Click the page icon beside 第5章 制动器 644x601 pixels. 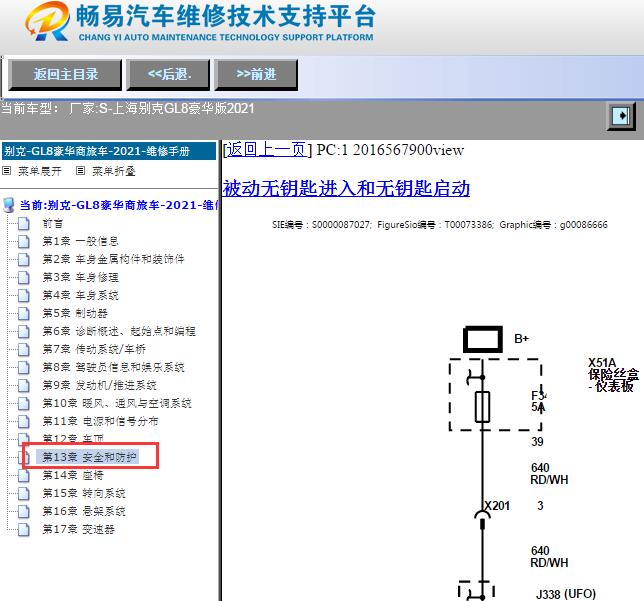tap(24, 313)
